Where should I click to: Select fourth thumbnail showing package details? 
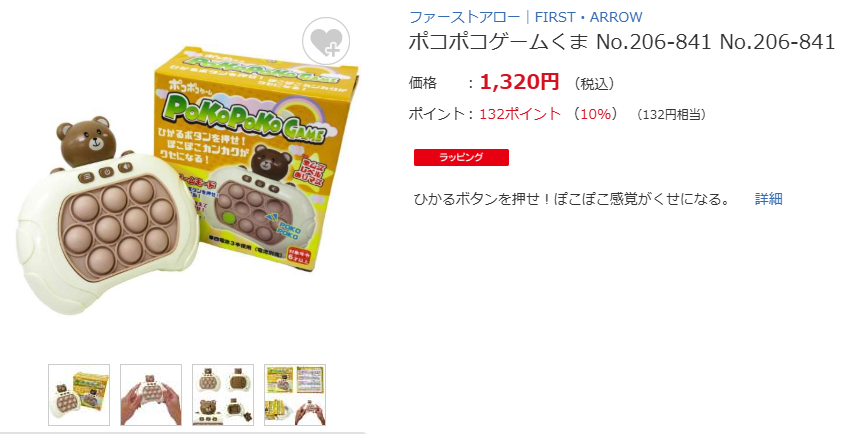point(294,395)
